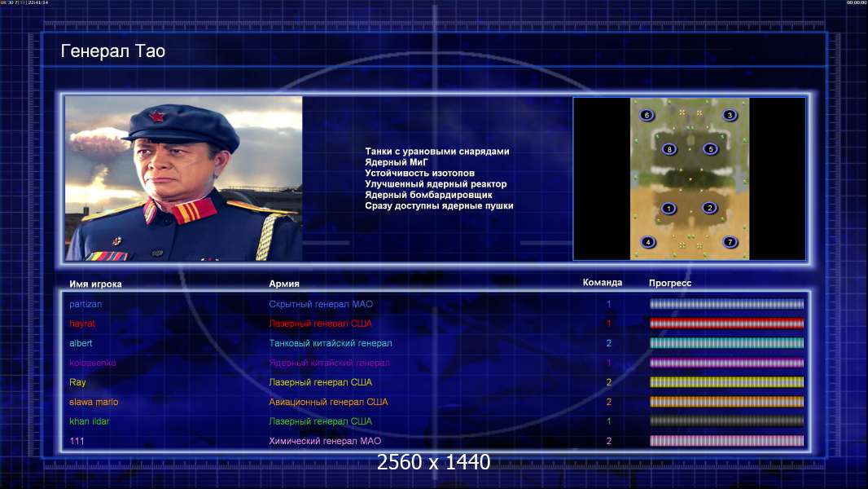
Task: Click start position marker 4 on minimap
Action: 648,242
